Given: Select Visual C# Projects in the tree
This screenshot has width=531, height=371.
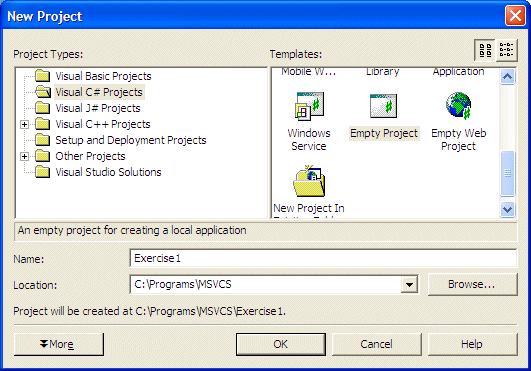Looking at the screenshot, I should pos(99,92).
